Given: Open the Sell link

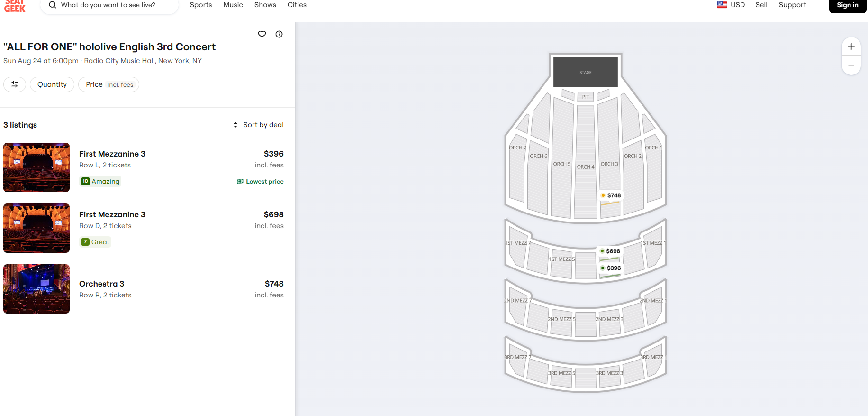Looking at the screenshot, I should coord(761,5).
